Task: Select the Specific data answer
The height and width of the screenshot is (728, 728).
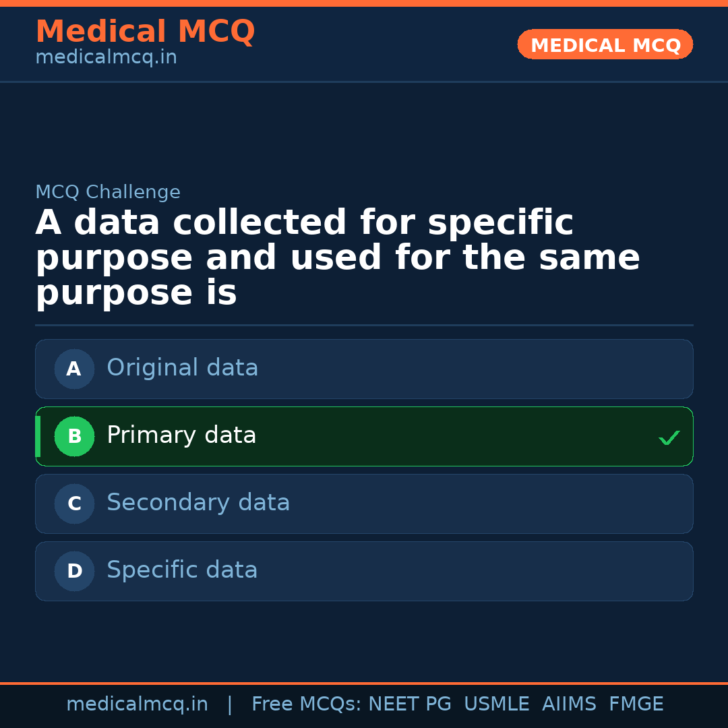Action: point(364,571)
